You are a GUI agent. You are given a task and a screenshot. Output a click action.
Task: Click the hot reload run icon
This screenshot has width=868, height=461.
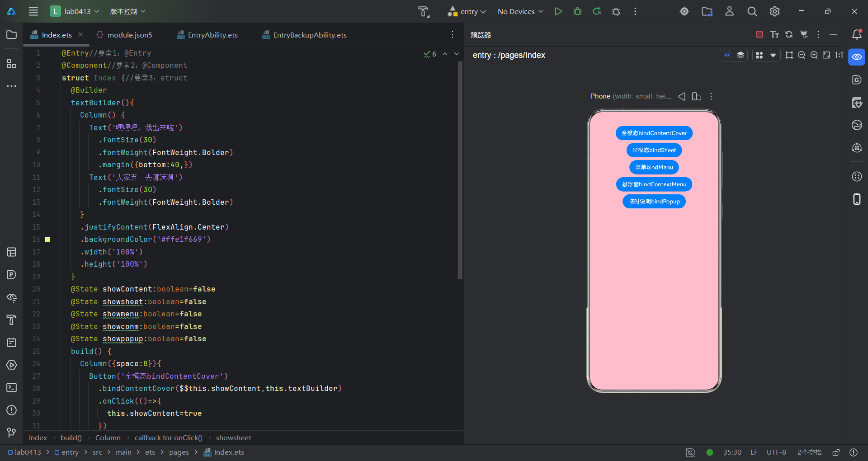point(597,11)
